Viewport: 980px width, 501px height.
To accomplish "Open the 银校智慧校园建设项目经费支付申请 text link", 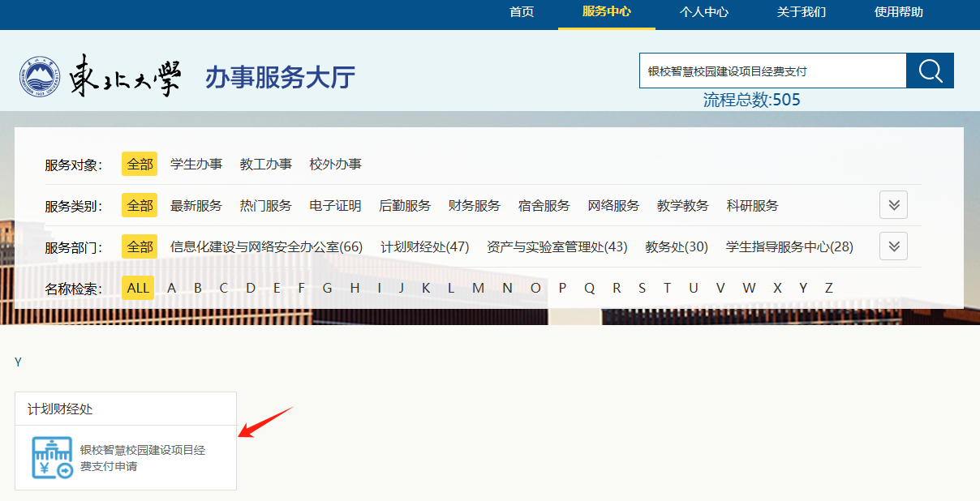I will (x=142, y=458).
